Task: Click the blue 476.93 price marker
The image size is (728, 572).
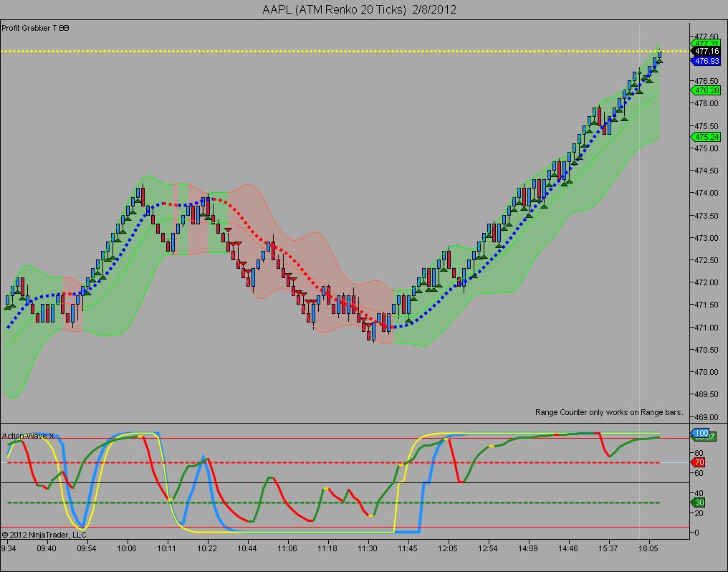Action: tap(706, 61)
